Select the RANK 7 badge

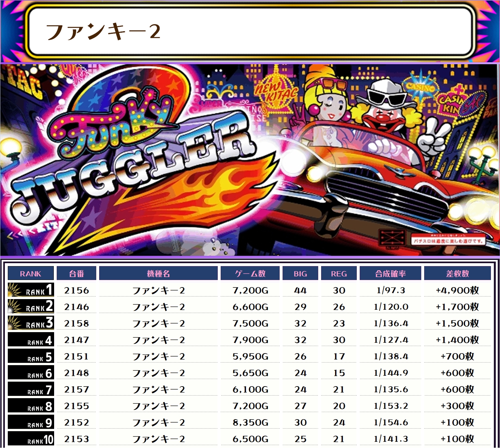pos(31,389)
